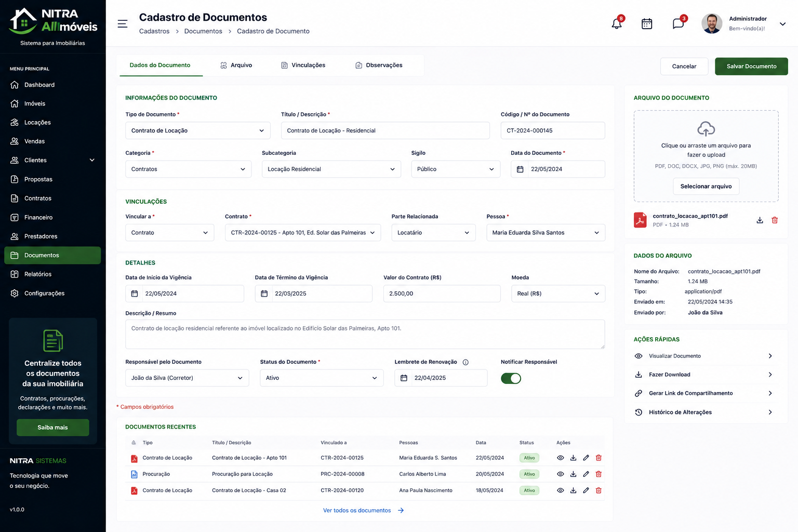Edit the Procuração row with pencil icon
Screen dimensions: 798x532
(x=586, y=474)
